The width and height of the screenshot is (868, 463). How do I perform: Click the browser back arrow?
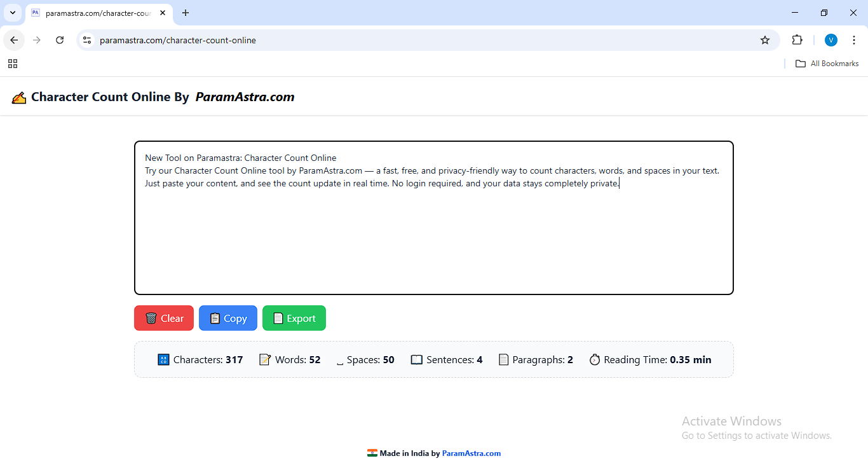14,40
